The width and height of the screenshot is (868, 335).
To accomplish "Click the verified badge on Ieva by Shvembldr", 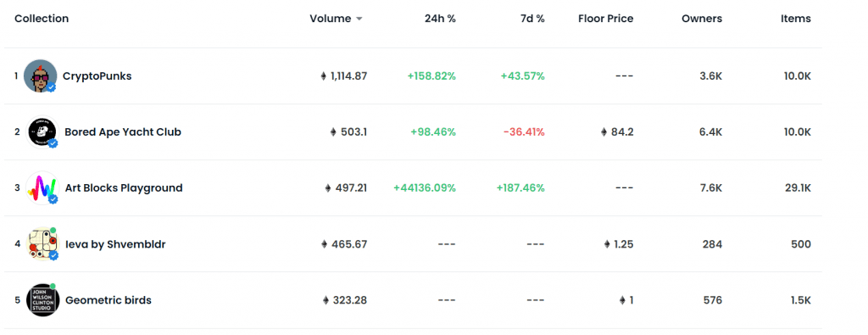I will coord(53,255).
